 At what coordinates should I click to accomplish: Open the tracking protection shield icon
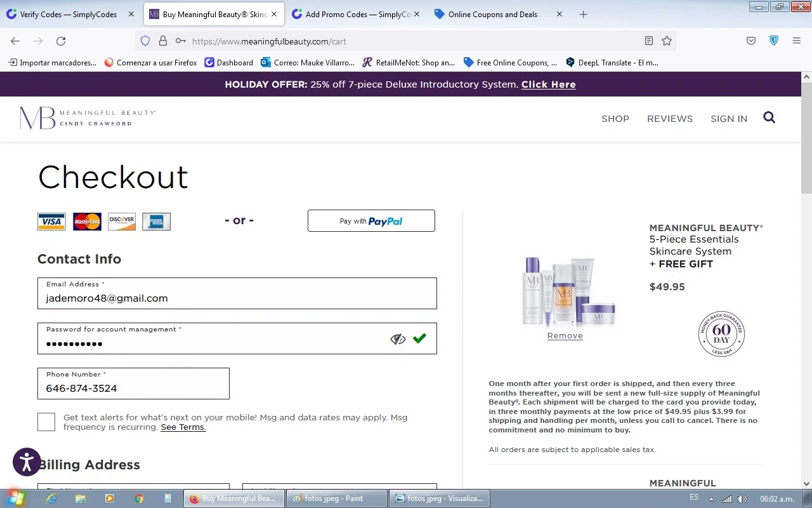pyautogui.click(x=145, y=41)
